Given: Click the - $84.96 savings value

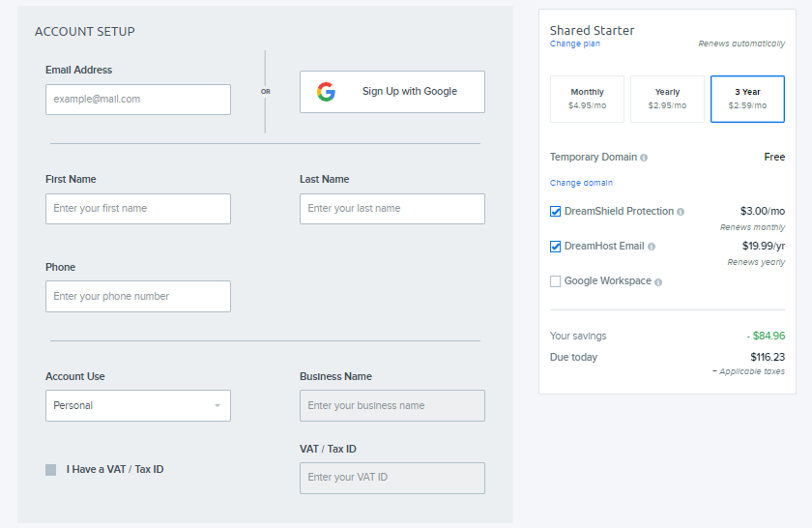Looking at the screenshot, I should click(x=766, y=336).
